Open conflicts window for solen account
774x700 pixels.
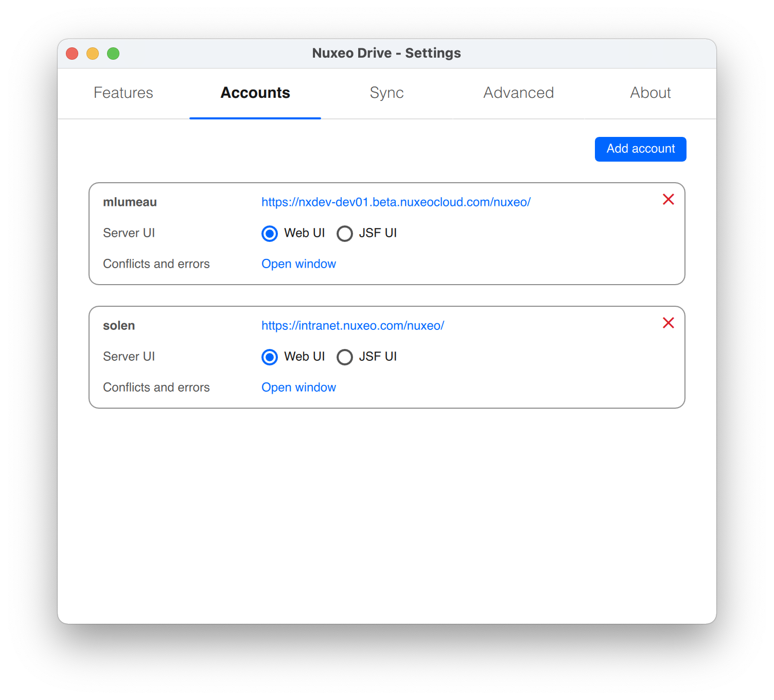pos(298,388)
